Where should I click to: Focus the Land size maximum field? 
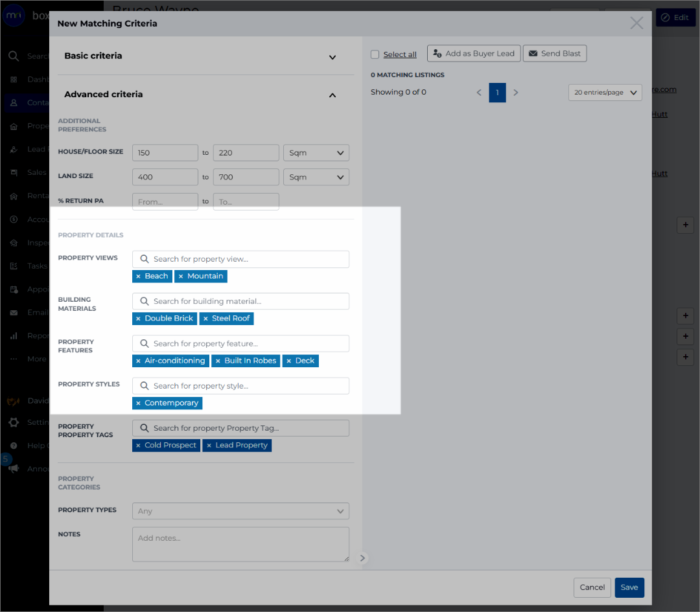point(246,177)
